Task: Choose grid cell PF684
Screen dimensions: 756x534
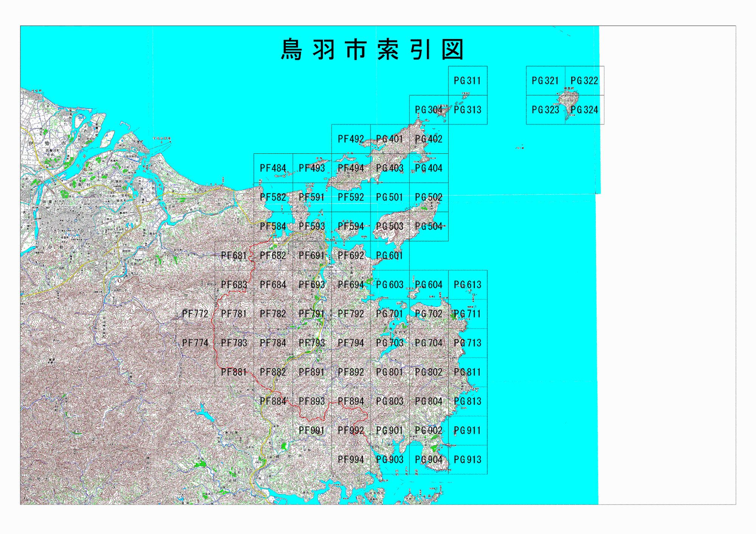Action: pos(273,285)
